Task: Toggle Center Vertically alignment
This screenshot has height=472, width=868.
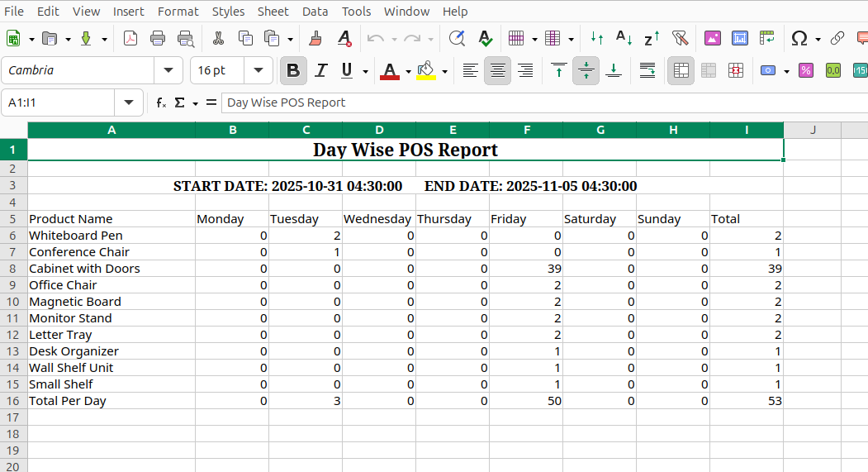Action: [x=586, y=70]
